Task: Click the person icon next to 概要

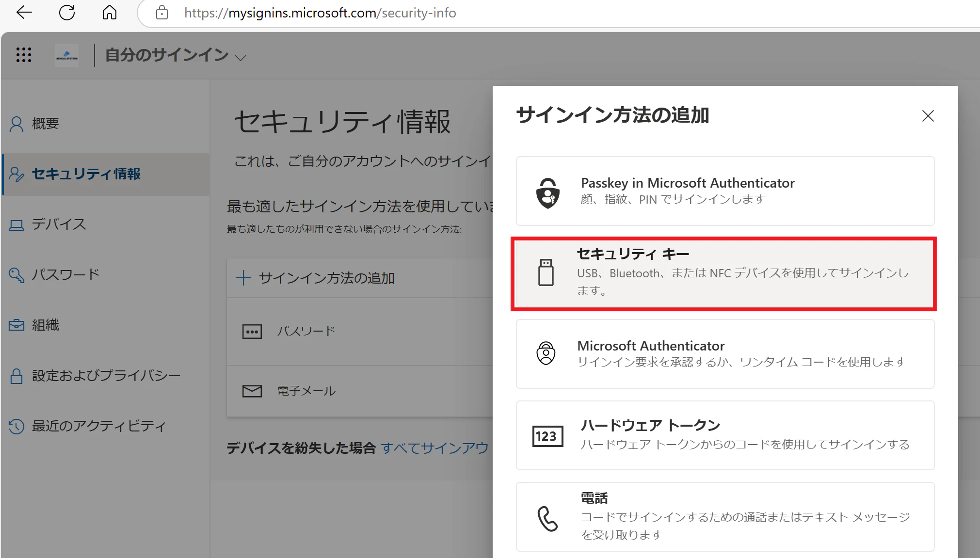Action: 16,124
